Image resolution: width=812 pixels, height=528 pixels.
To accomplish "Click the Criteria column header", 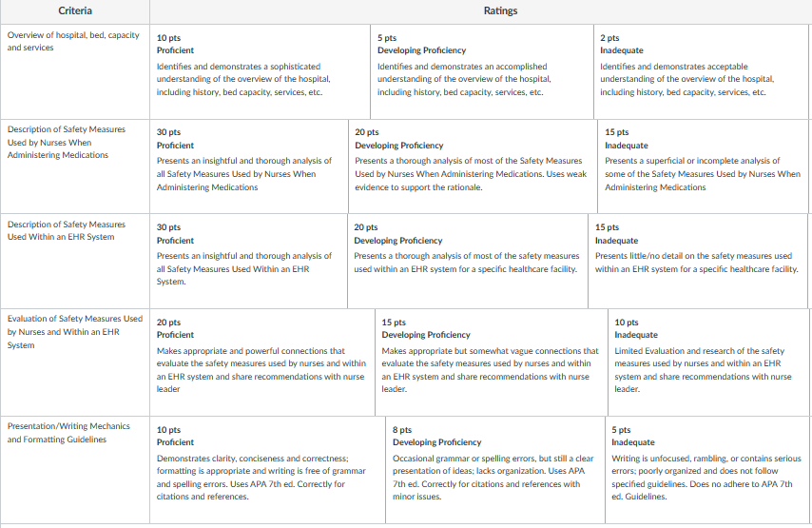I will click(75, 11).
